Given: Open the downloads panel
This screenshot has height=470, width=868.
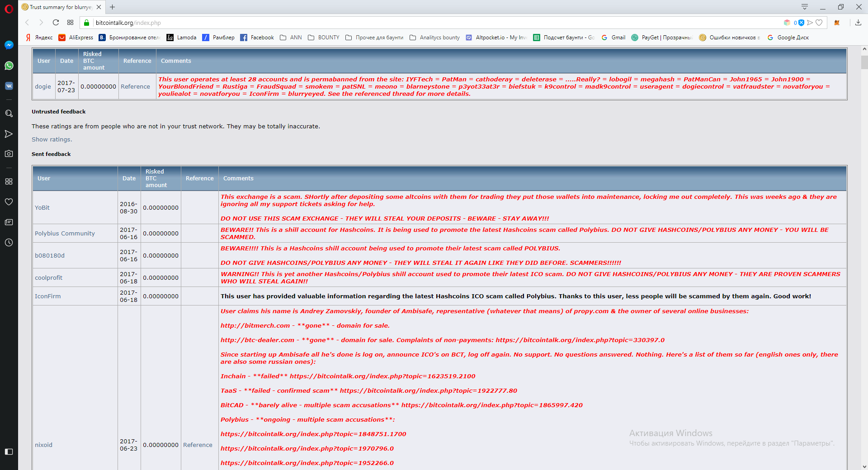Looking at the screenshot, I should 858,23.
